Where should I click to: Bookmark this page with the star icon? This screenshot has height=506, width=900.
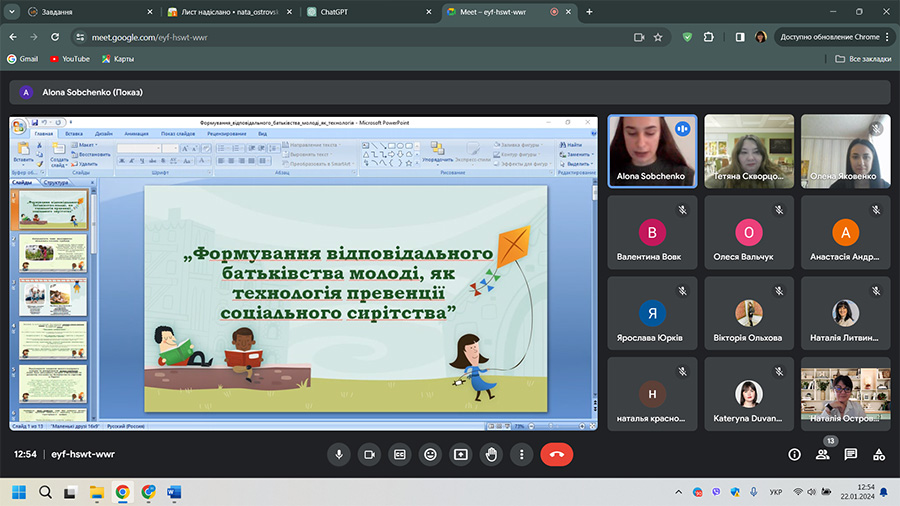[658, 37]
